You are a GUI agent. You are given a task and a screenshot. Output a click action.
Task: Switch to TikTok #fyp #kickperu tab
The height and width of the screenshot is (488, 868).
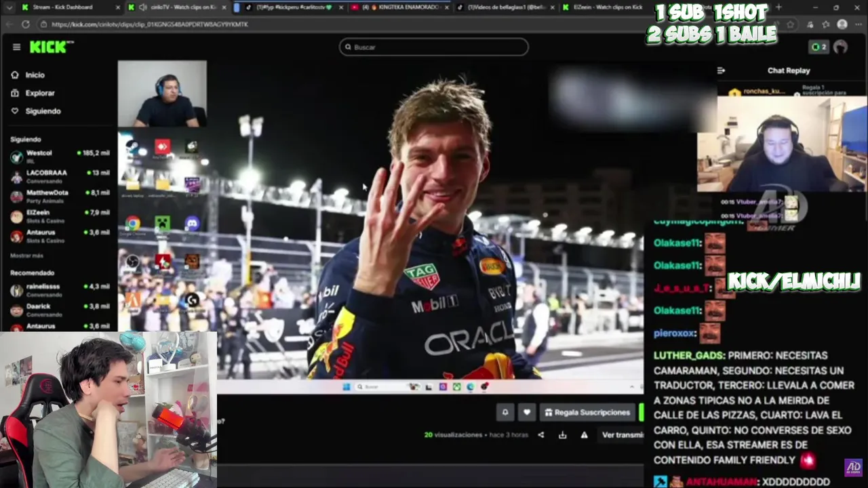point(293,7)
